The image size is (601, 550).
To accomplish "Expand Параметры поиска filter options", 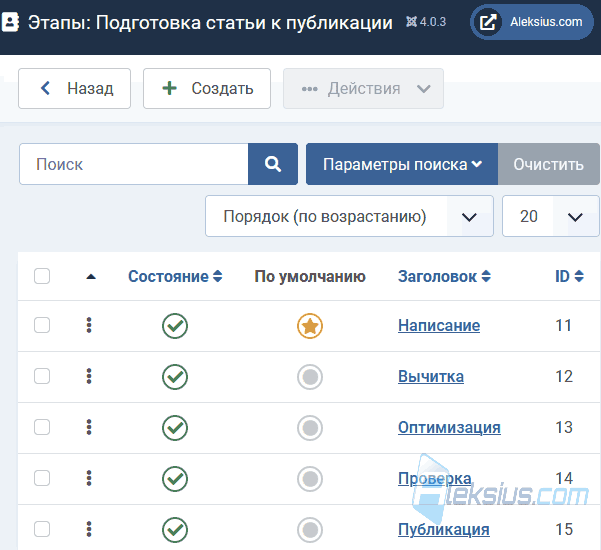I will [x=402, y=164].
